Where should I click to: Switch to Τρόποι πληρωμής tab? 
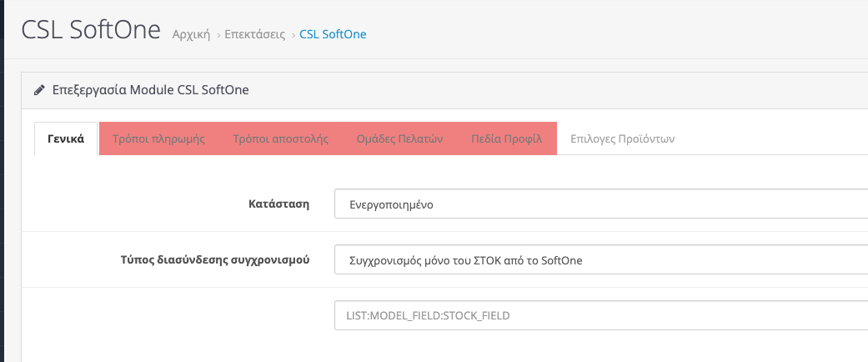(x=159, y=139)
